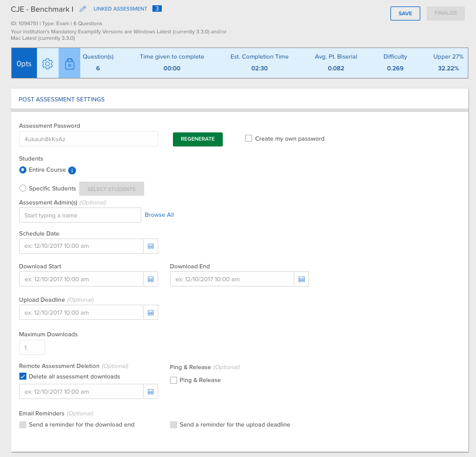Open Remote Assessment Deletion calendar picker
Screen dimensions: 476x457
coord(151,392)
